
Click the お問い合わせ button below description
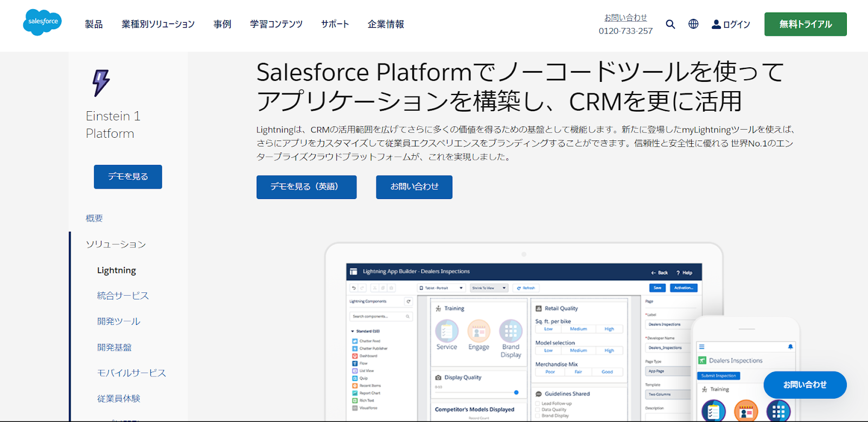414,187
